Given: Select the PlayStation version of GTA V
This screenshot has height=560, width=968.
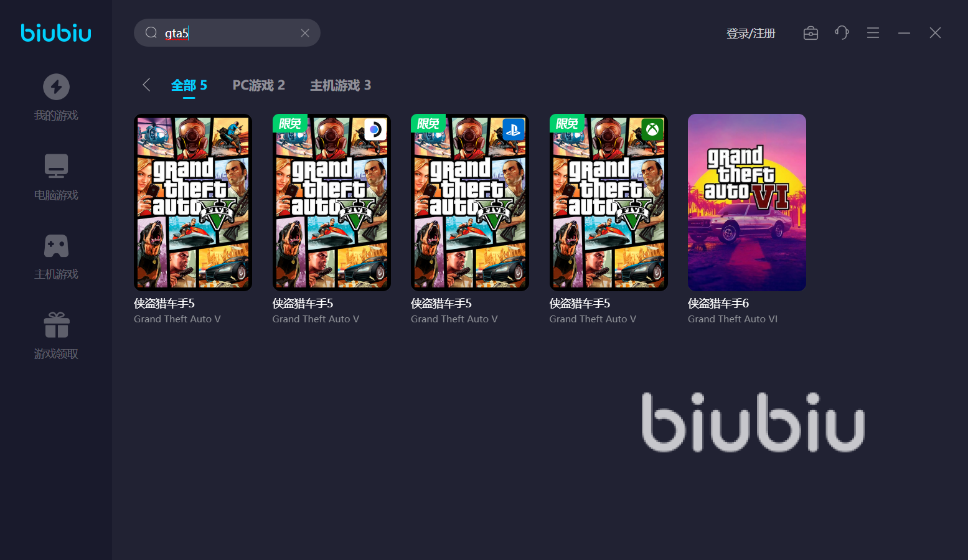Looking at the screenshot, I should click(470, 202).
